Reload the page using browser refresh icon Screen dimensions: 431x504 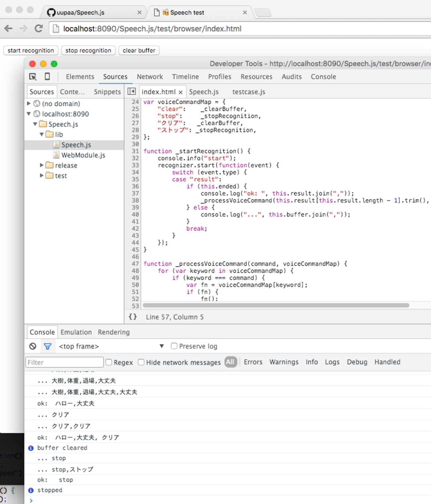(x=39, y=29)
